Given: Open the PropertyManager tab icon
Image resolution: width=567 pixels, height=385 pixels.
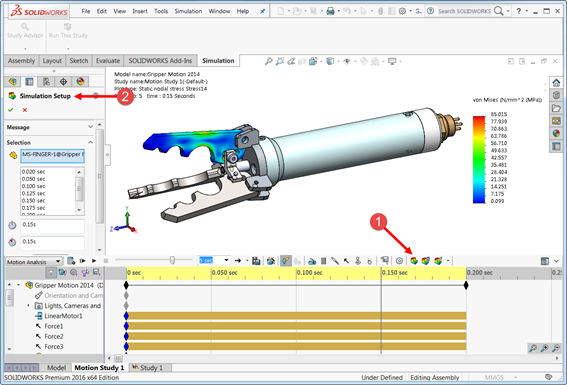Looking at the screenshot, I should point(29,82).
